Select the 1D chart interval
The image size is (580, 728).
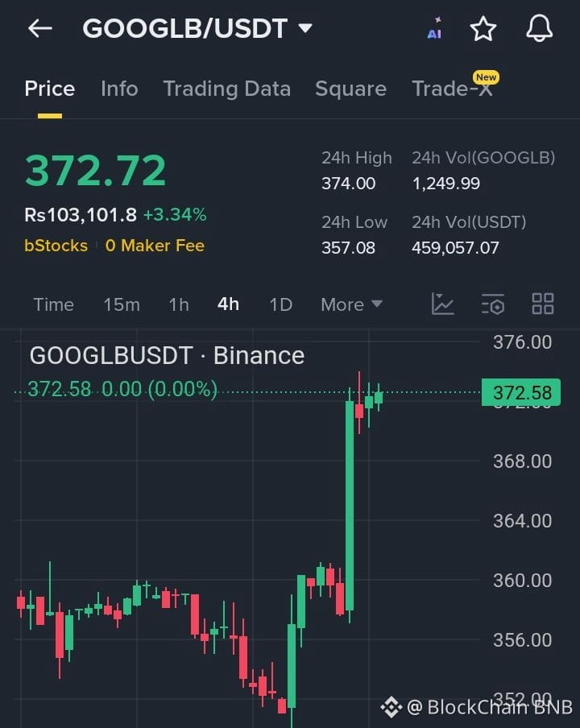click(x=281, y=305)
